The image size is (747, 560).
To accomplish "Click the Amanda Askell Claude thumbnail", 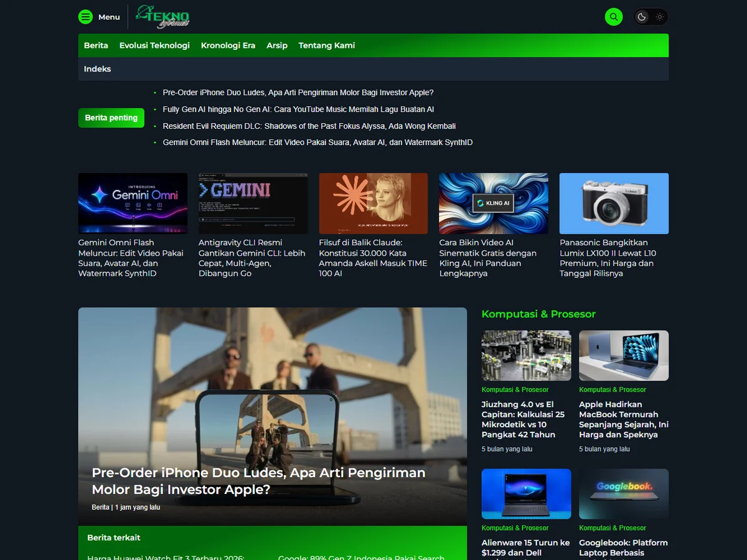I will tap(374, 203).
